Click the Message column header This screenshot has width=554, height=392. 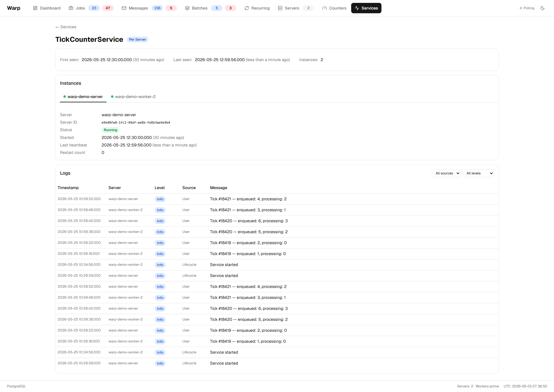pos(218,188)
